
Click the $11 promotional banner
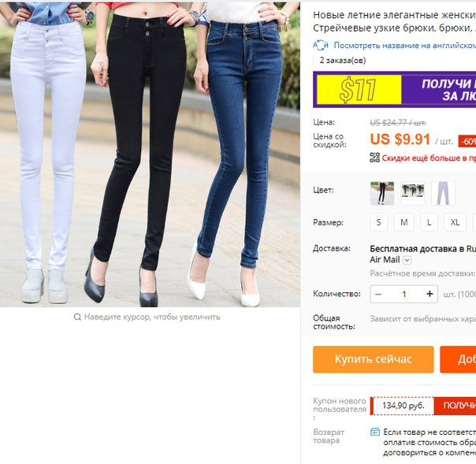(394, 90)
